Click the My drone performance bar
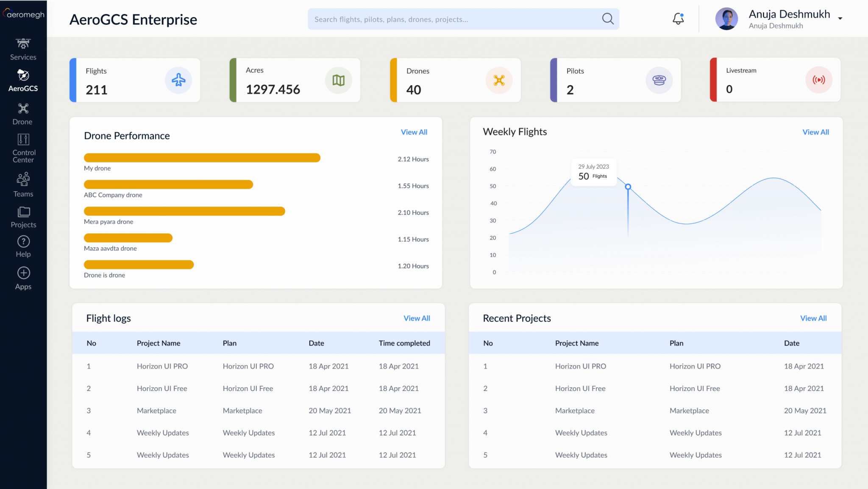The image size is (868, 489). [202, 158]
